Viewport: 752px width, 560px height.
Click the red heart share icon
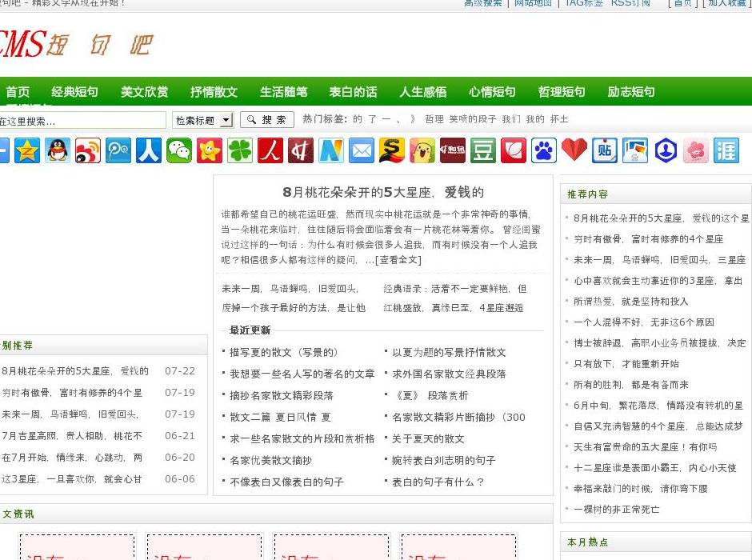[574, 150]
